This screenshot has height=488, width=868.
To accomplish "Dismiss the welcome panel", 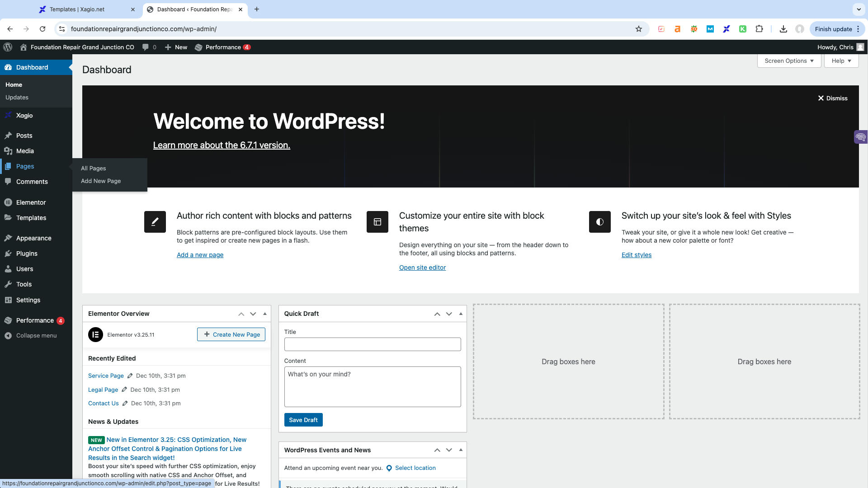I will pyautogui.click(x=833, y=98).
